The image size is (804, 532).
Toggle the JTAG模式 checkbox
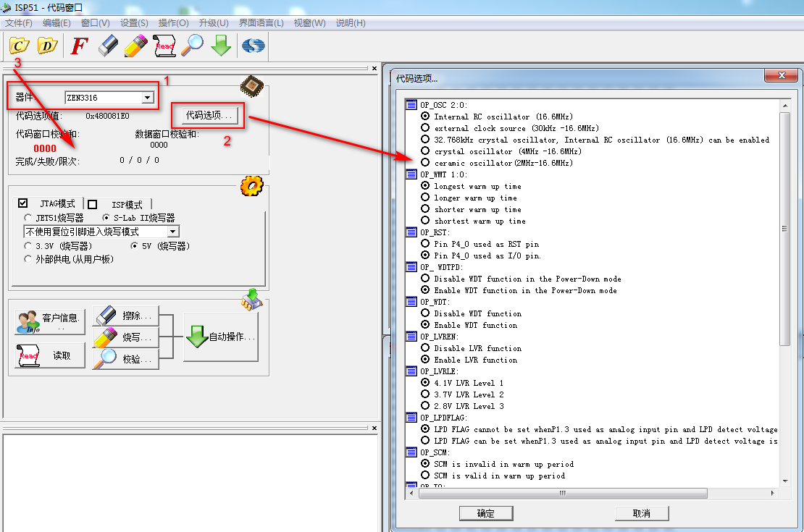(x=22, y=203)
